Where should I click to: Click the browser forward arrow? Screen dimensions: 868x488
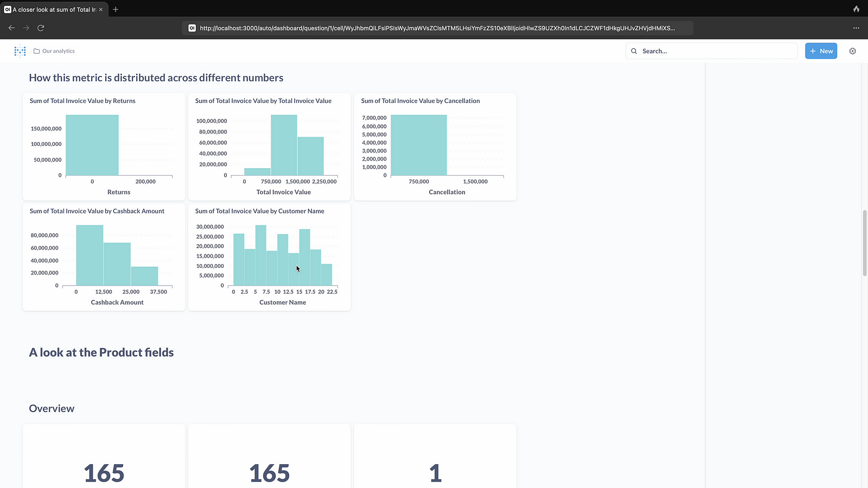(x=26, y=28)
